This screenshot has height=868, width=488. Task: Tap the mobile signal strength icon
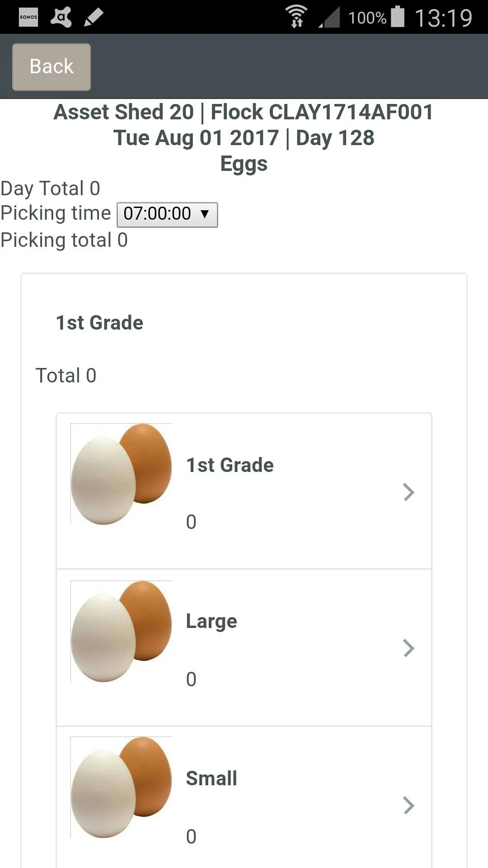pyautogui.click(x=329, y=17)
